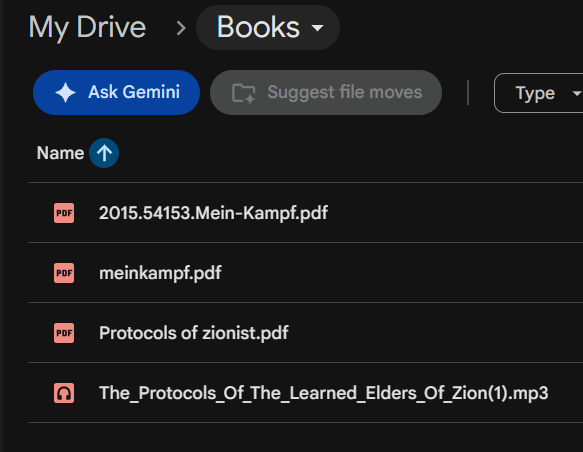This screenshot has width=583, height=452.
Task: Expand the Type filter dropdown
Action: [x=539, y=93]
